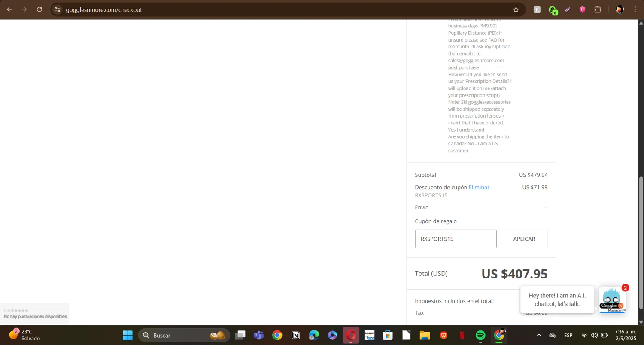
Task: Open Google Chrome taskbar icon next to Teams
Action: pos(277,336)
